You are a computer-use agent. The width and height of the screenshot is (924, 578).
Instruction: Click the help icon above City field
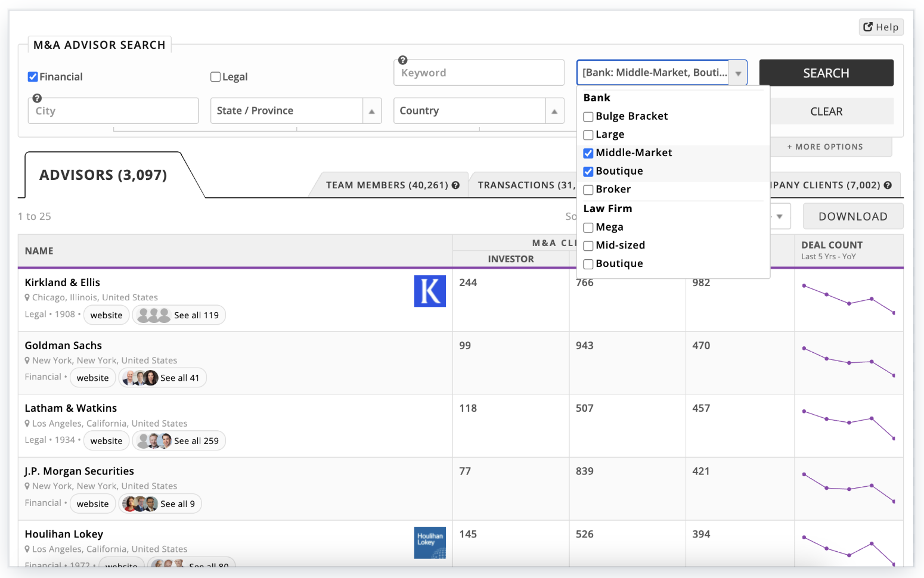click(x=37, y=98)
